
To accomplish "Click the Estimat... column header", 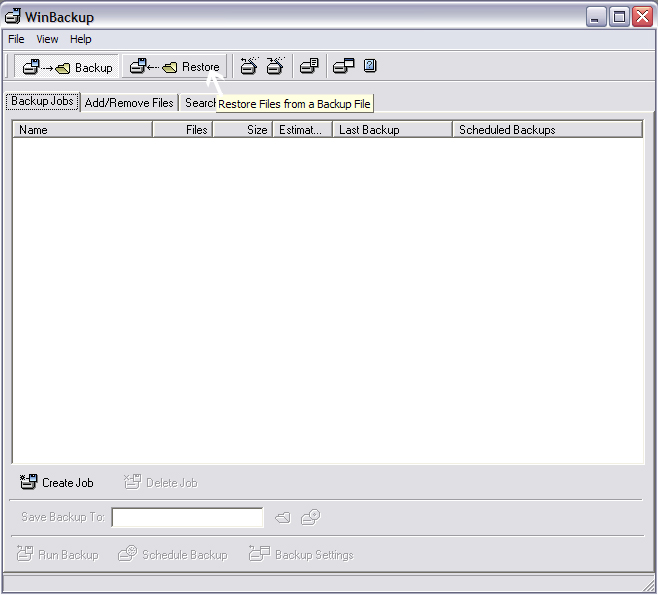I will pyautogui.click(x=303, y=130).
